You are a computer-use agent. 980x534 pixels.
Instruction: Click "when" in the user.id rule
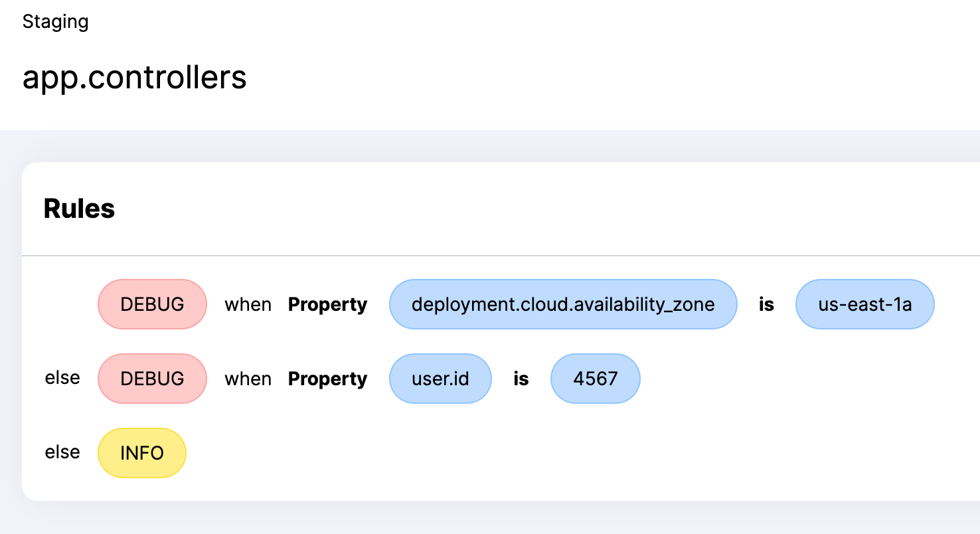pyautogui.click(x=248, y=379)
